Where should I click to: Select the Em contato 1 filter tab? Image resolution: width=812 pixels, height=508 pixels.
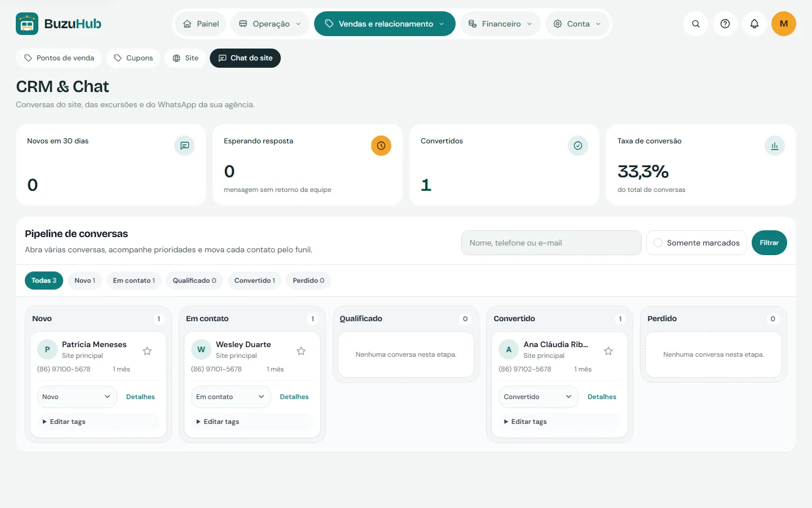134,281
